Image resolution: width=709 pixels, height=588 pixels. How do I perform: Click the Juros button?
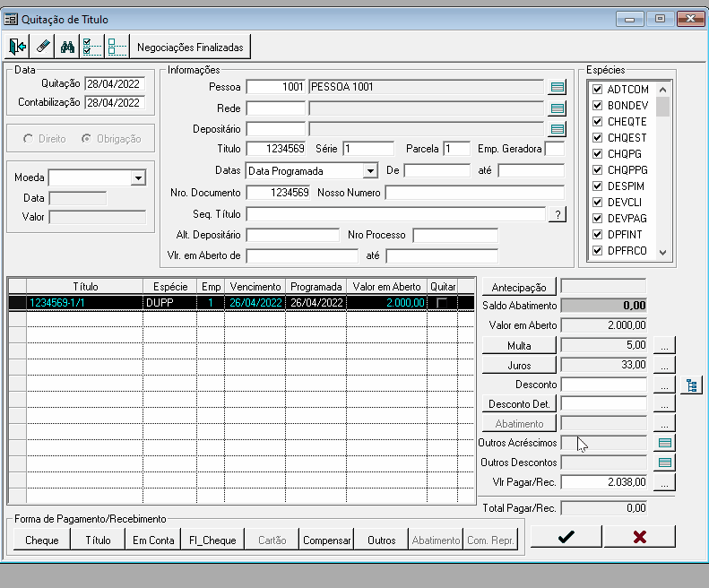tap(519, 365)
